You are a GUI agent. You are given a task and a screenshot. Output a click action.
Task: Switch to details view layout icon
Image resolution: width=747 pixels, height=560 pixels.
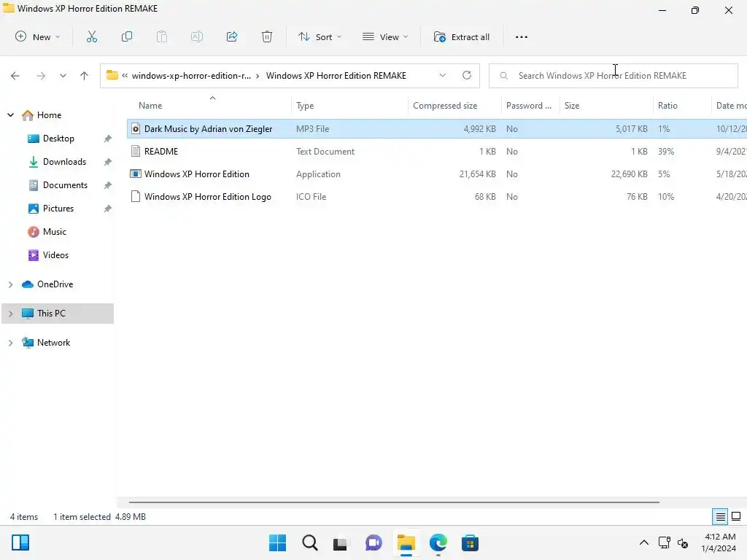pyautogui.click(x=720, y=516)
